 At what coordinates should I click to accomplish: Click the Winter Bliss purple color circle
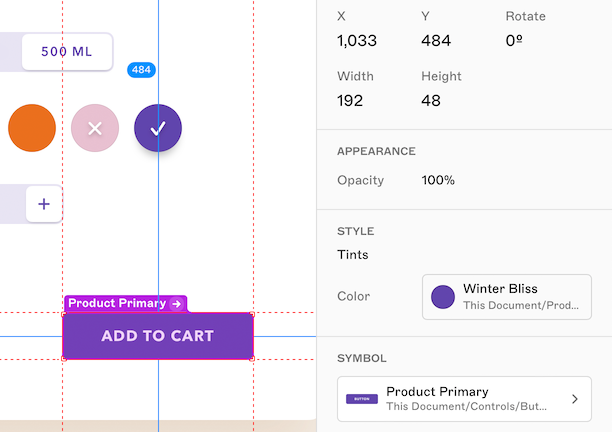click(443, 296)
